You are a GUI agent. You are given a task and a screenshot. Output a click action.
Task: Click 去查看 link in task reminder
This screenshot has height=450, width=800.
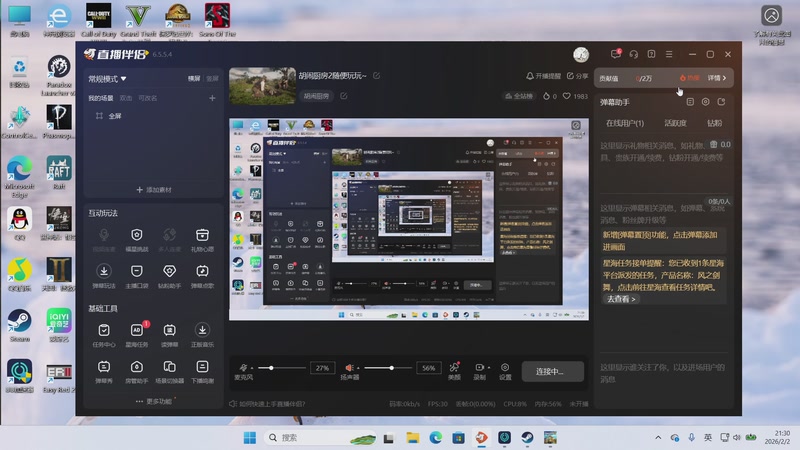[621, 299]
